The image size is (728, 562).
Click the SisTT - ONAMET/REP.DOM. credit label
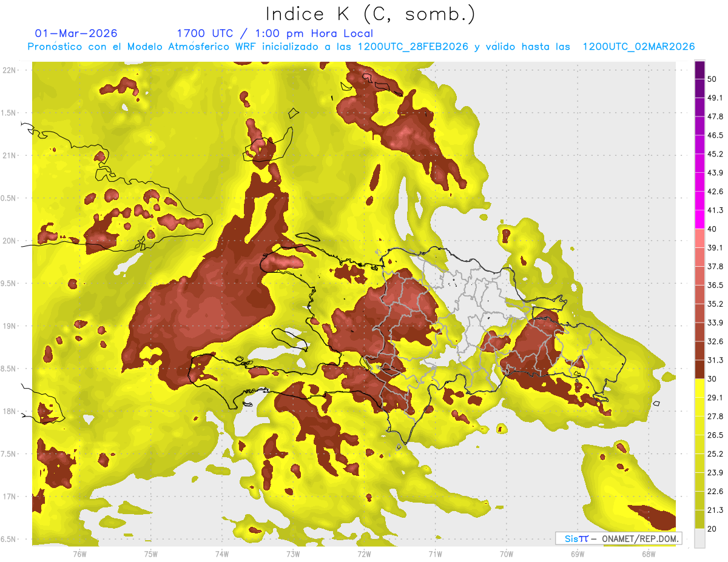pos(619,538)
